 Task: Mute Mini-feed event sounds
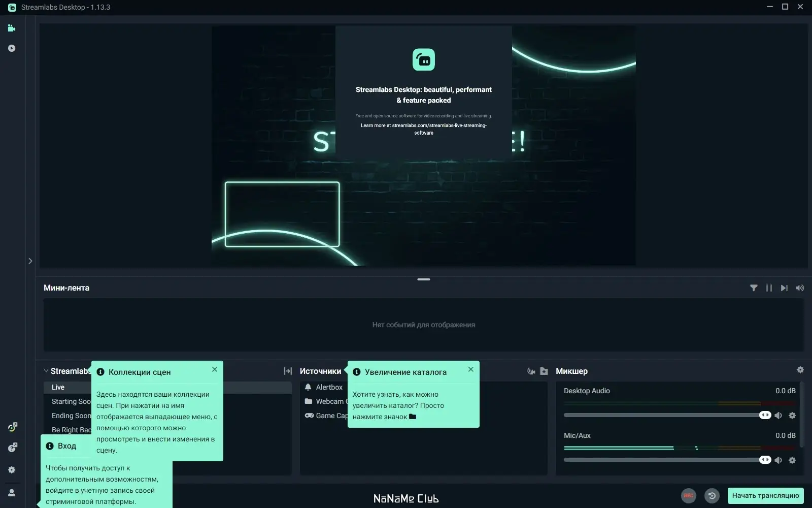pos(800,288)
